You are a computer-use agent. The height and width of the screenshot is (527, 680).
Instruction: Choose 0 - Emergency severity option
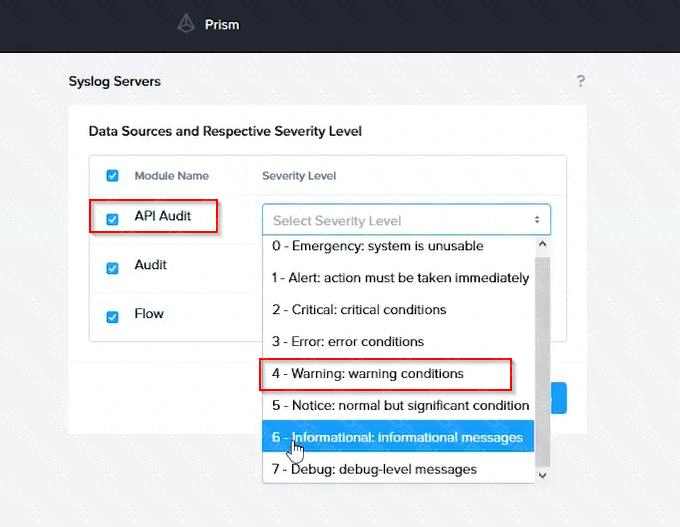tap(378, 246)
